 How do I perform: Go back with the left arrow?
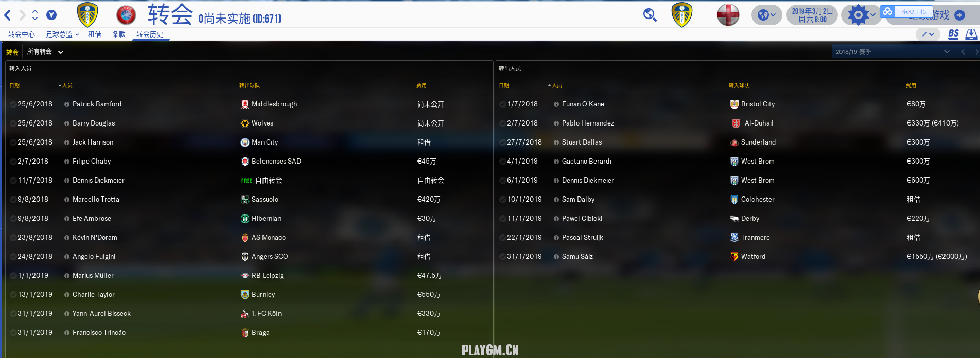[x=8, y=15]
